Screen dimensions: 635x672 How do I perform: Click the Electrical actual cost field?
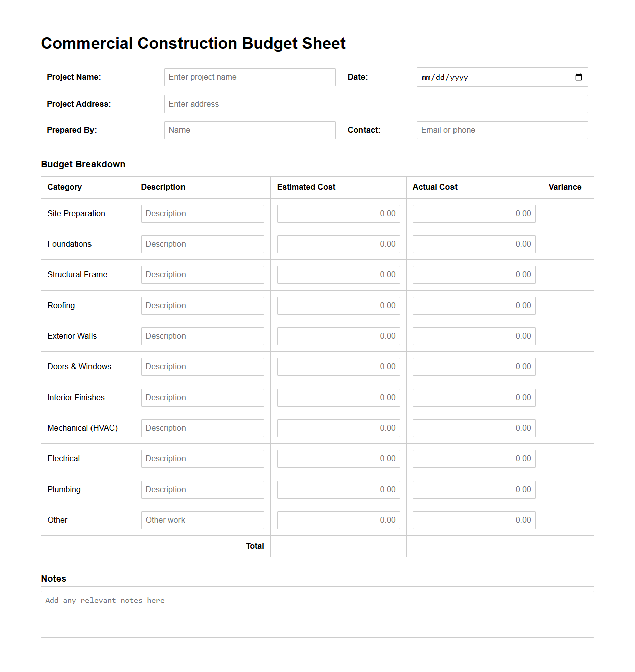pos(474,458)
